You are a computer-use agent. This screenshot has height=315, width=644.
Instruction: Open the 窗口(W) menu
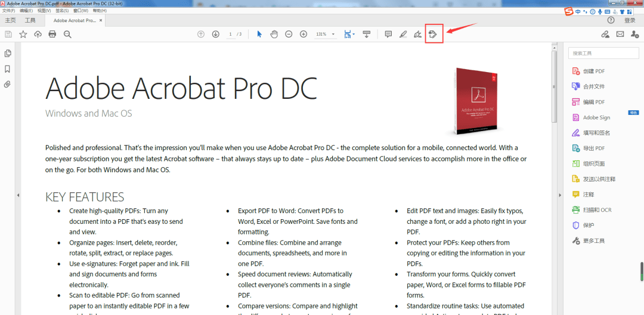coord(80,10)
